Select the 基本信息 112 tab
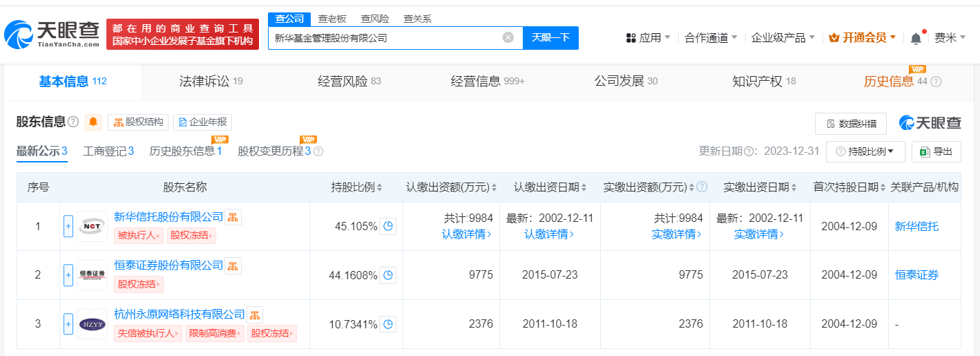The height and width of the screenshot is (356, 980). 73,82
